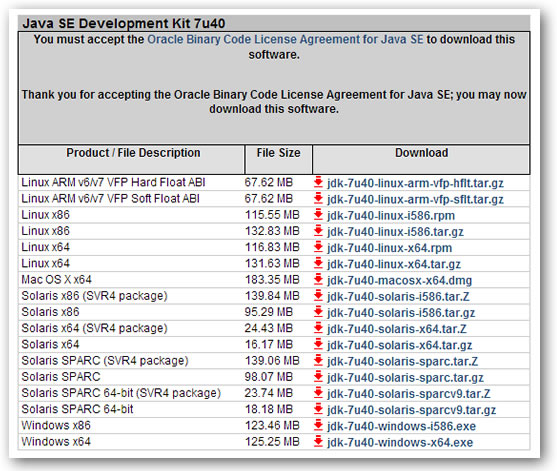Download jdk-7u40-windows-x64.exe link

[x=400, y=443]
